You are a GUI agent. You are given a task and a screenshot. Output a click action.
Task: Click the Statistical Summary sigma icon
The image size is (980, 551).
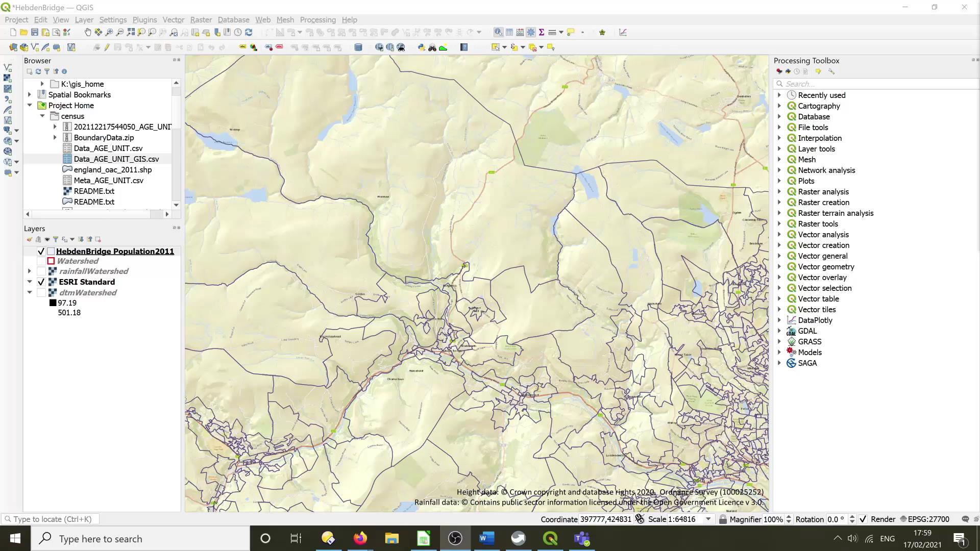pos(542,32)
